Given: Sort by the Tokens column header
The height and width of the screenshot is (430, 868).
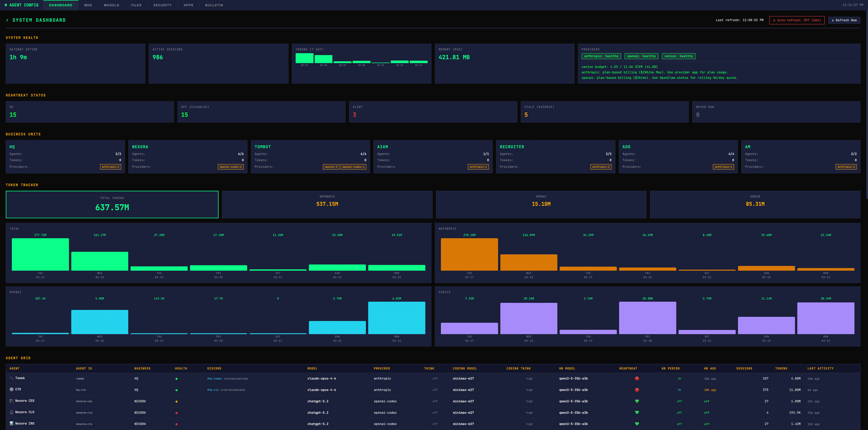Looking at the screenshot, I should (781, 368).
